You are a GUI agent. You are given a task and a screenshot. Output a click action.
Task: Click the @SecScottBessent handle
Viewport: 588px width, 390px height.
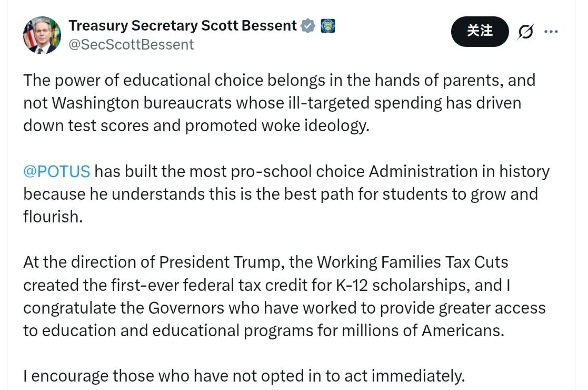131,44
